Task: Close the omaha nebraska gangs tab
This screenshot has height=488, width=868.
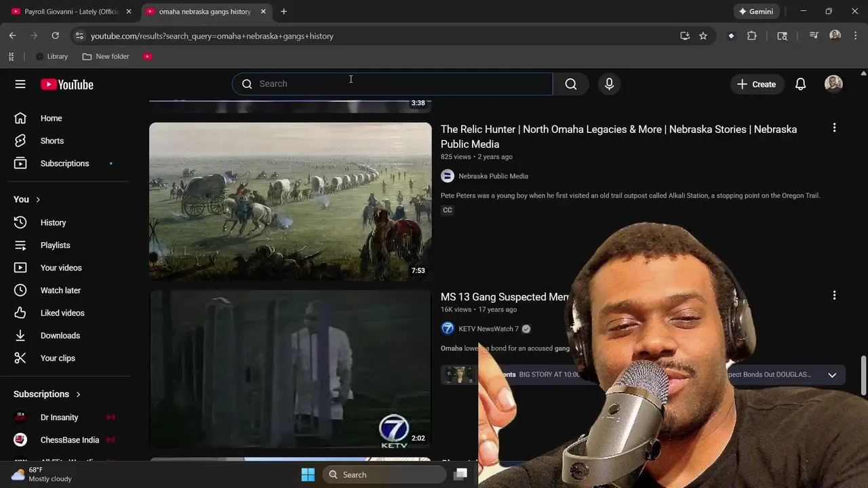Action: (x=263, y=12)
